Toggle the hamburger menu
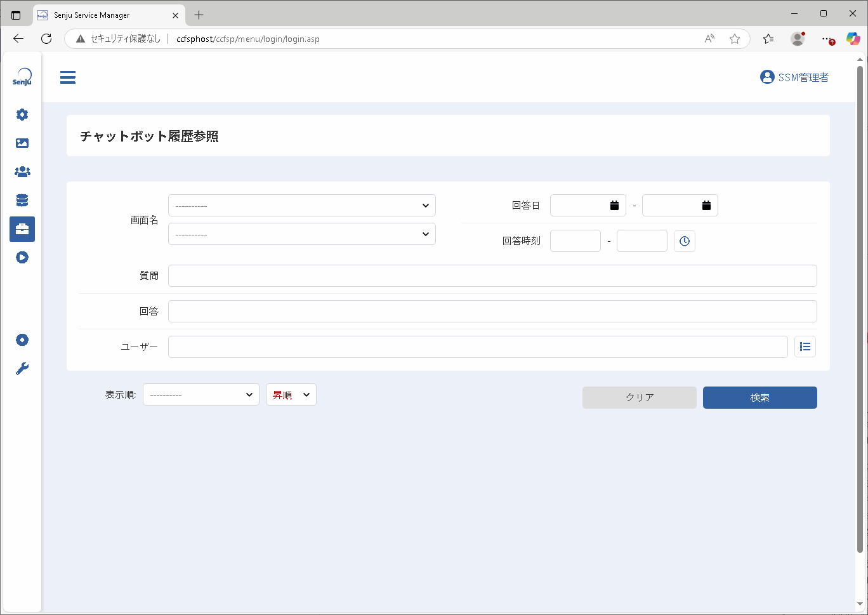 pyautogui.click(x=68, y=77)
